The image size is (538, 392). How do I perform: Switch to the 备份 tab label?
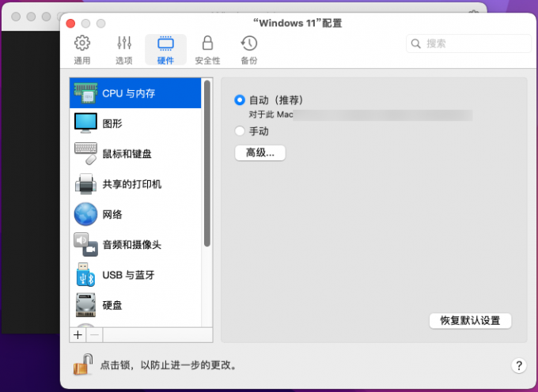[x=248, y=61]
